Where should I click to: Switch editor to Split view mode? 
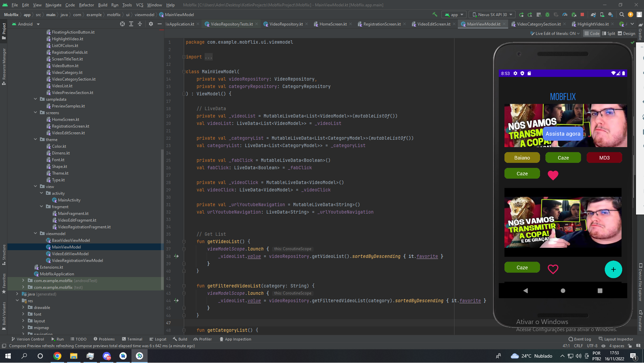608,34
